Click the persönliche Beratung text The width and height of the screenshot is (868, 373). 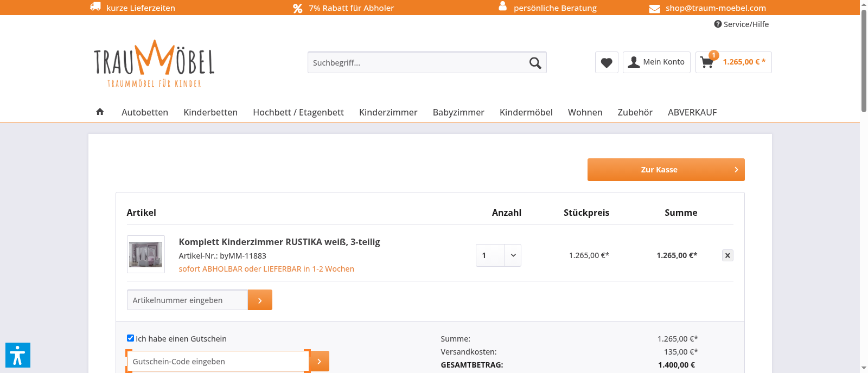coord(555,8)
